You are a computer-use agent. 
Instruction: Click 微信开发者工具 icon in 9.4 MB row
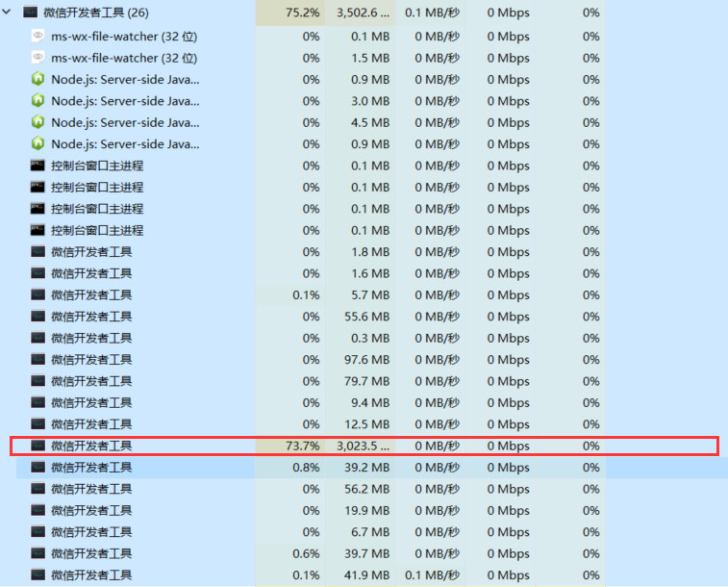coord(38,402)
